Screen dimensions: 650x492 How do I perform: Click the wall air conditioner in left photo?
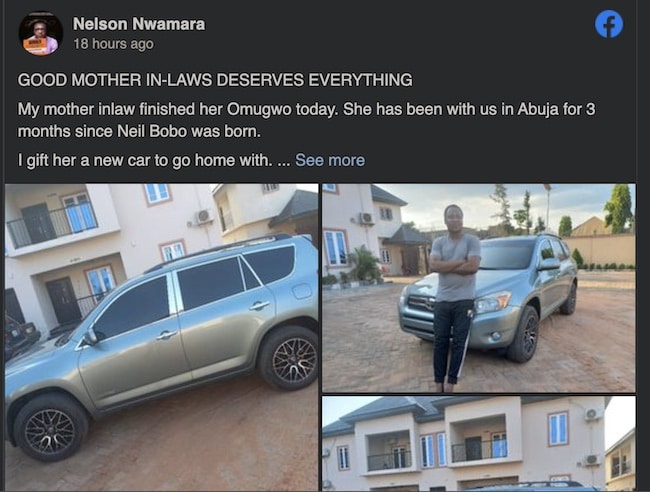[x=203, y=217]
